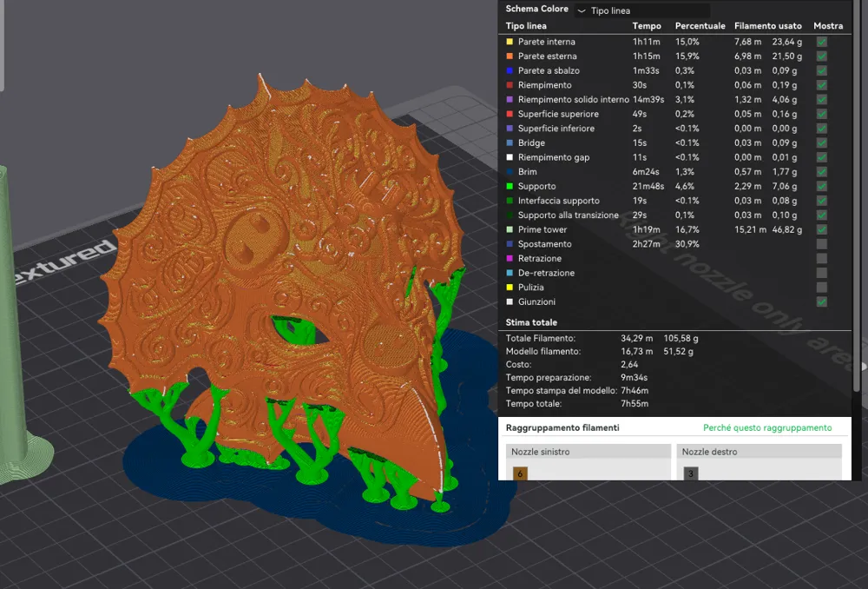This screenshot has height=589, width=868.
Task: Enable De-retrazione display checkbox
Action: (x=821, y=273)
